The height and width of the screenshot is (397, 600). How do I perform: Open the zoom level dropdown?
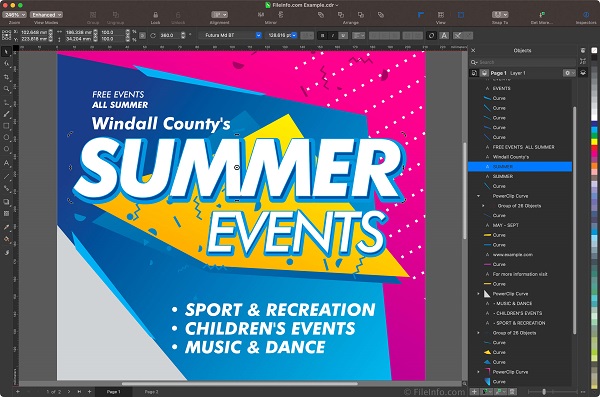15,15
